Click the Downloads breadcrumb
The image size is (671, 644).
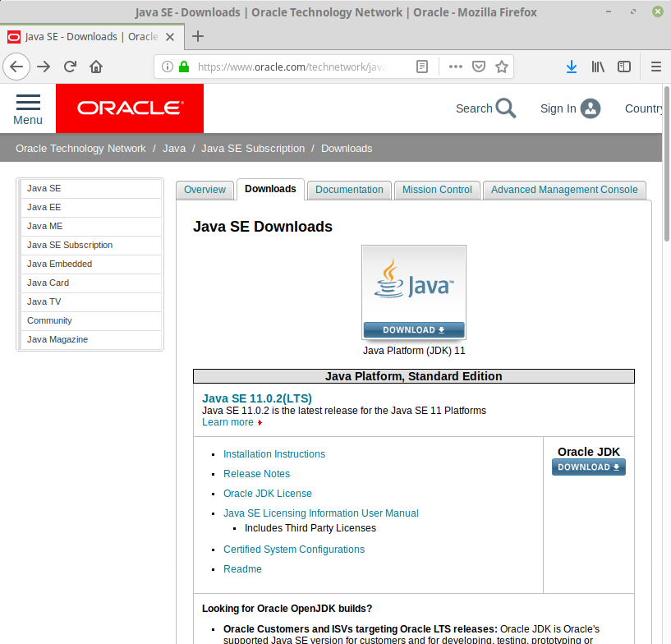click(x=347, y=149)
